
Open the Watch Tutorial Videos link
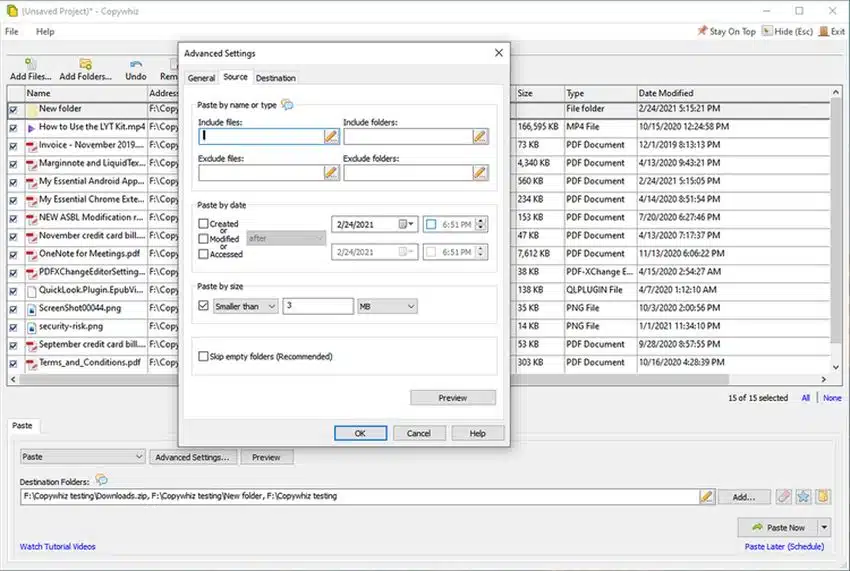coord(57,547)
